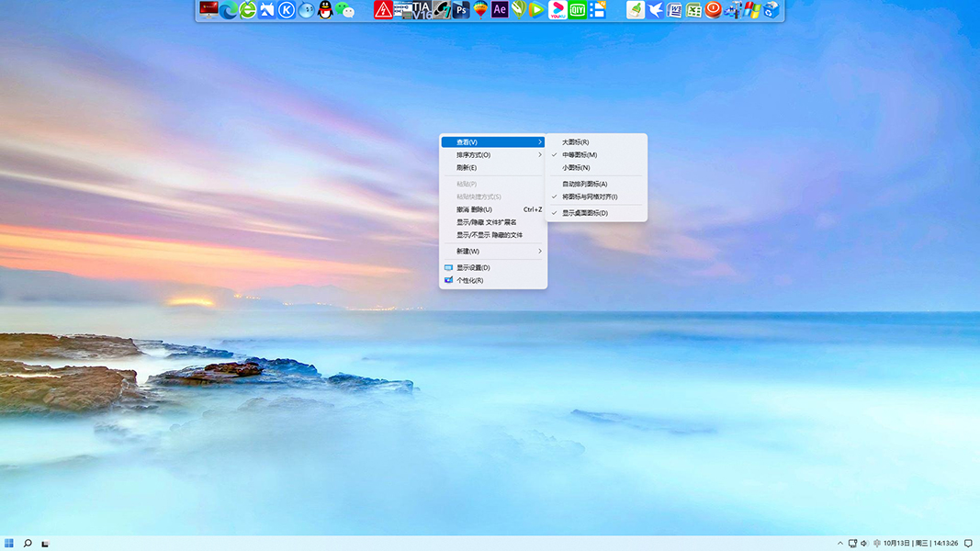Adjust volume from the system tray
This screenshot has height=551, width=980.
click(863, 542)
